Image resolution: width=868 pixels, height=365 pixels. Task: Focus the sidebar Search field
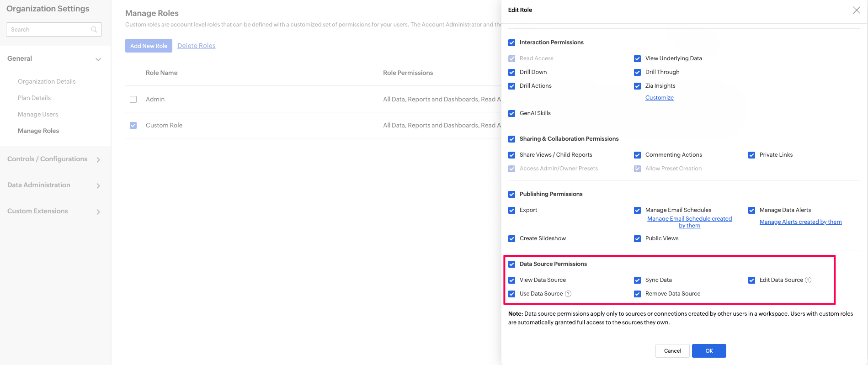(x=54, y=30)
